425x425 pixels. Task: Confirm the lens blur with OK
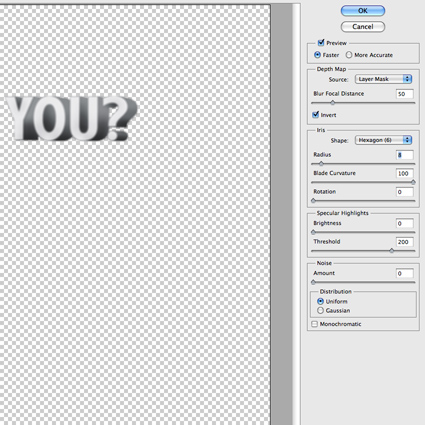click(363, 11)
